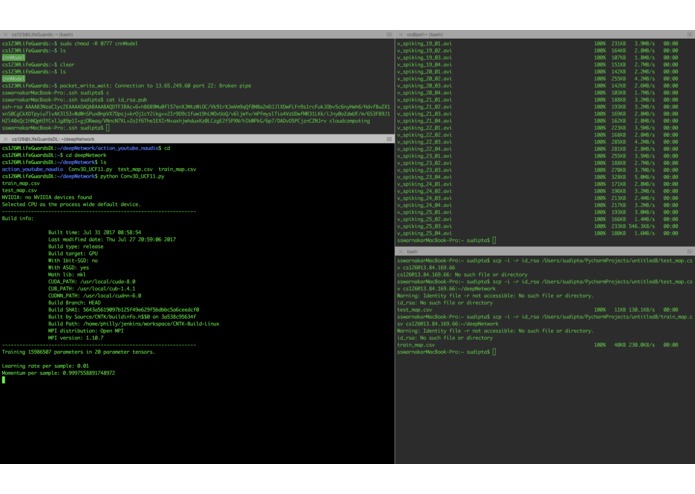
Task: Open pane menu of scp bash terminal
Action: coord(690,252)
